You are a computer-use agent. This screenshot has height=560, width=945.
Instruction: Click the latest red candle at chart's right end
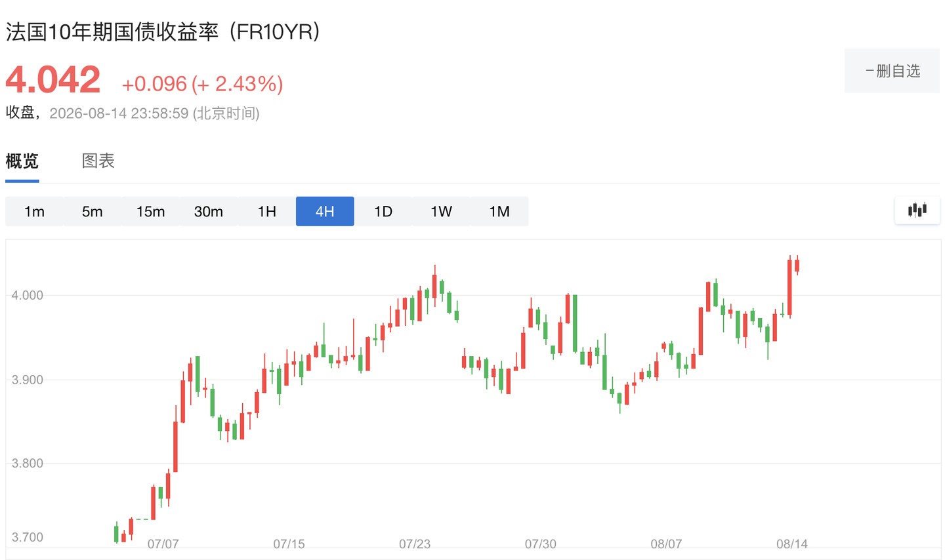click(x=797, y=266)
